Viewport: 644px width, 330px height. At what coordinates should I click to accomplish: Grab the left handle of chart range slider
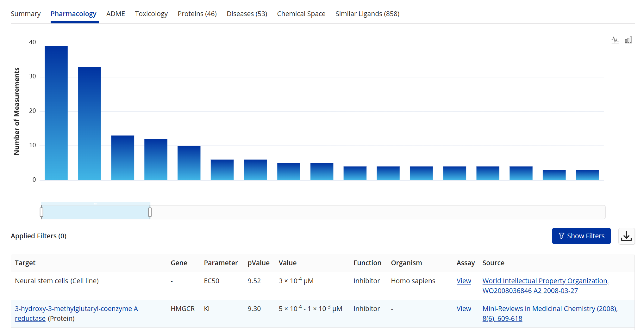(41, 212)
